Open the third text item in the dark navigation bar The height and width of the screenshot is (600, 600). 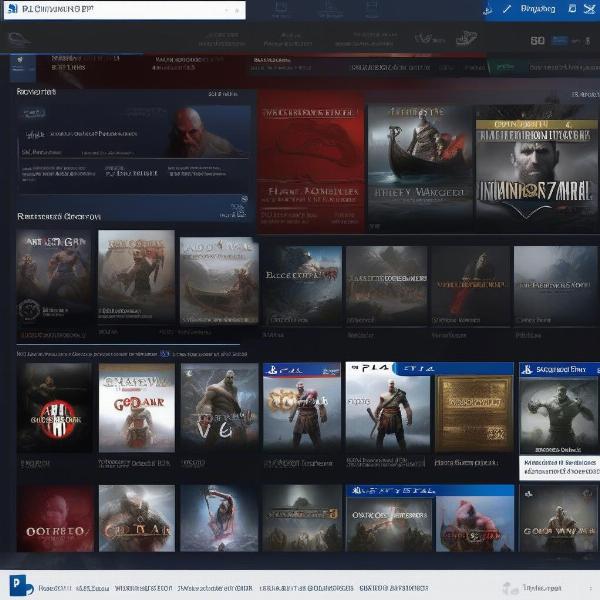click(365, 39)
